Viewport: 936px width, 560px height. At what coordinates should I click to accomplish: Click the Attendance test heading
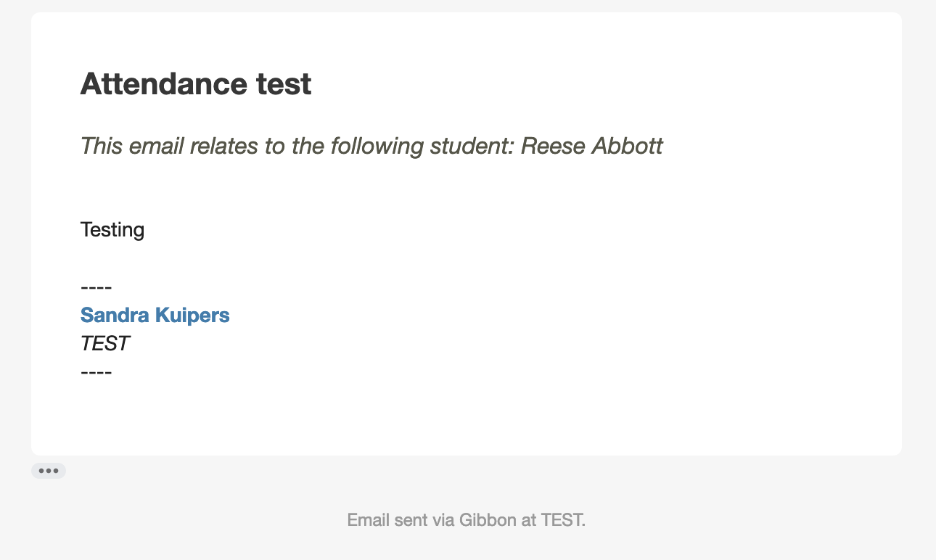[x=196, y=84]
